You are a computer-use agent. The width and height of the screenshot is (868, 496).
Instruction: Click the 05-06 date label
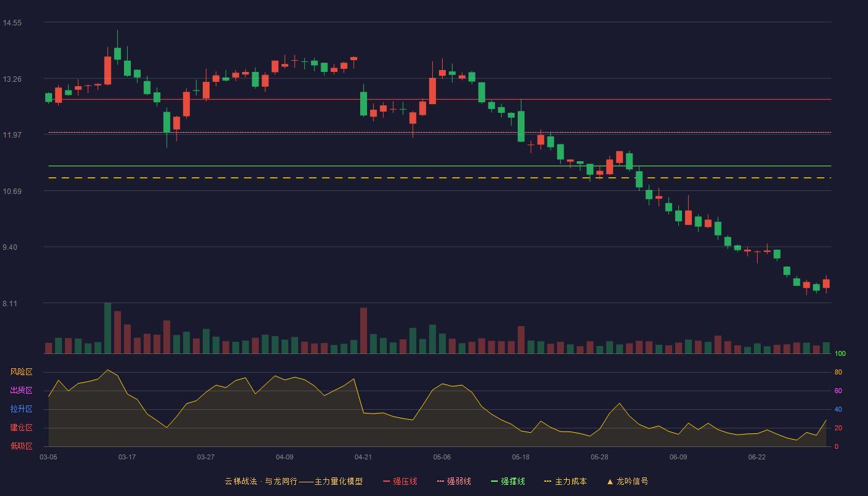coord(442,457)
